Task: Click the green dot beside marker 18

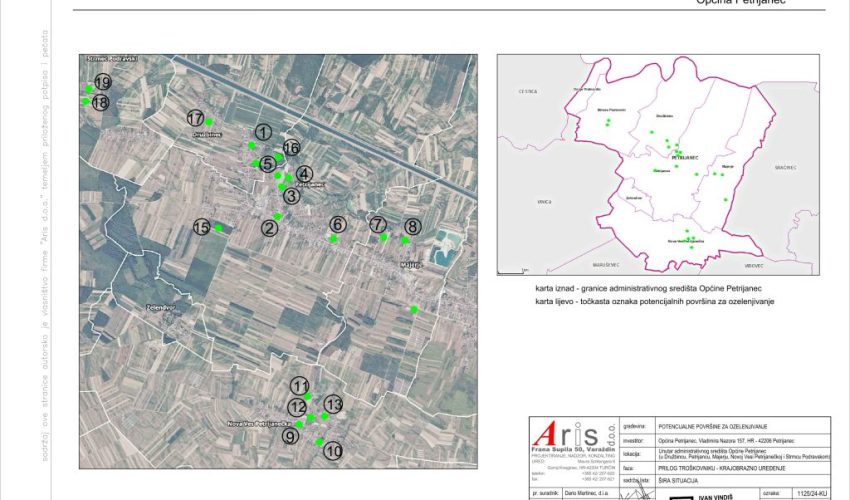Action: (x=85, y=101)
